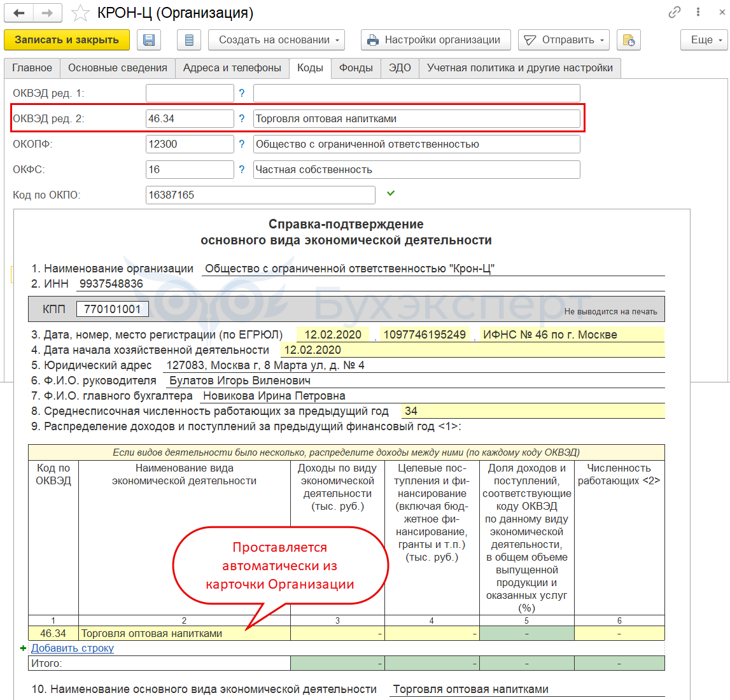Click the Записать и закрыть button
Image resolution: width=730 pixels, height=700 pixels.
point(67,40)
